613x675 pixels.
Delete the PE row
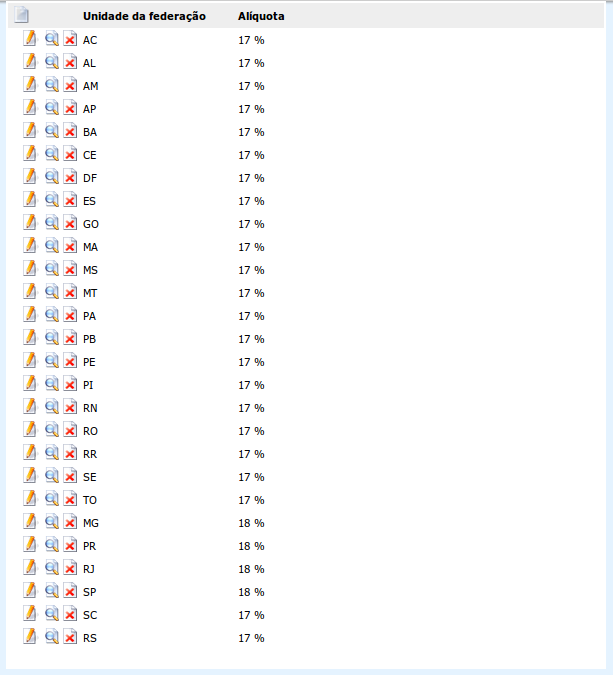(x=70, y=361)
